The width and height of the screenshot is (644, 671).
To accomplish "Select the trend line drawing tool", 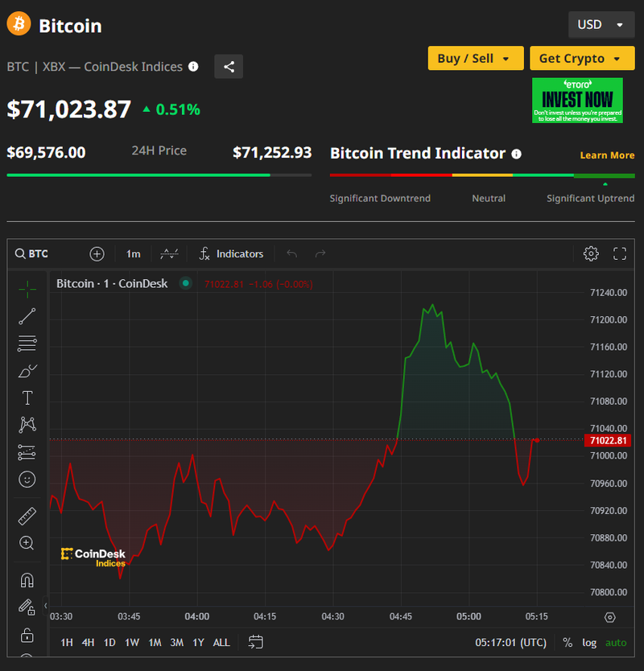I will (27, 315).
